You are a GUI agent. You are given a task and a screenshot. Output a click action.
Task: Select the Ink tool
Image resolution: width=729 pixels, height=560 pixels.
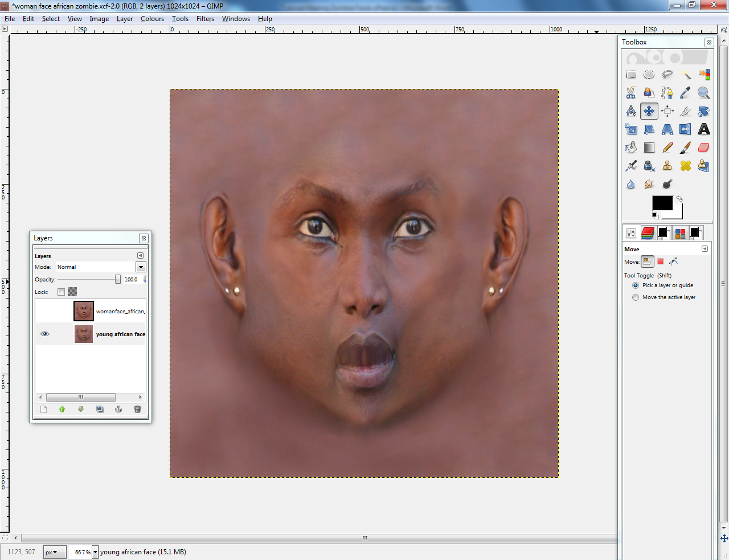(649, 166)
